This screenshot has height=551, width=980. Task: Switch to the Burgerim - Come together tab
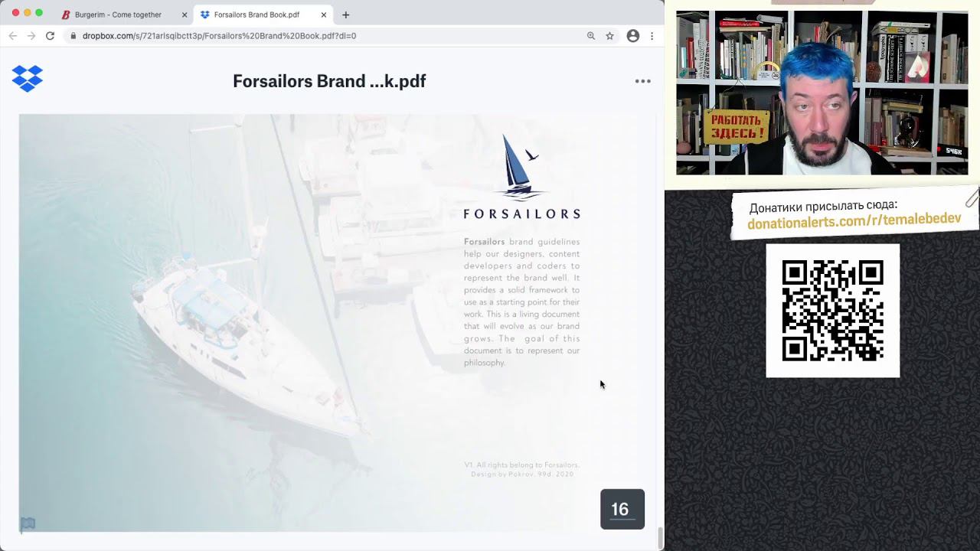118,15
